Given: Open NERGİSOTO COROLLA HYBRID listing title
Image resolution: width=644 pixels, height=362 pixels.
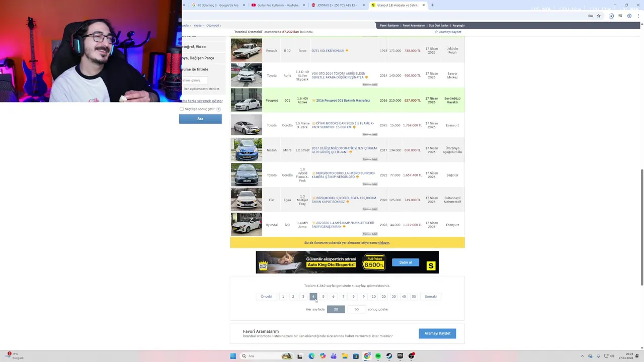Looking at the screenshot, I should (x=344, y=175).
